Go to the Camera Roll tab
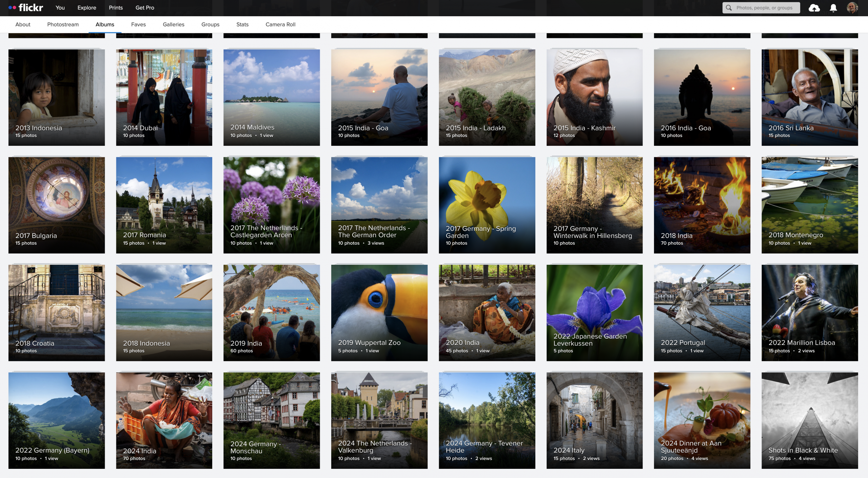The height and width of the screenshot is (478, 868). pyautogui.click(x=280, y=24)
